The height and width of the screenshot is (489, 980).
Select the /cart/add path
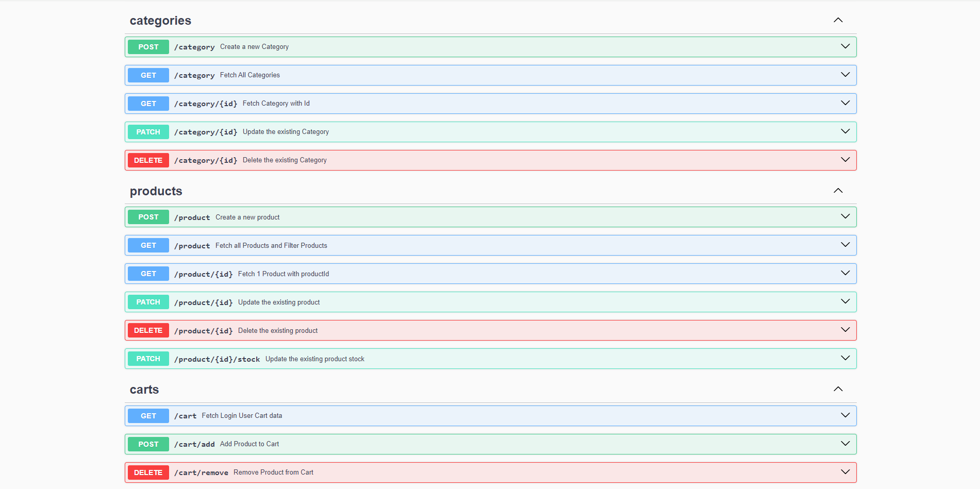(x=194, y=444)
